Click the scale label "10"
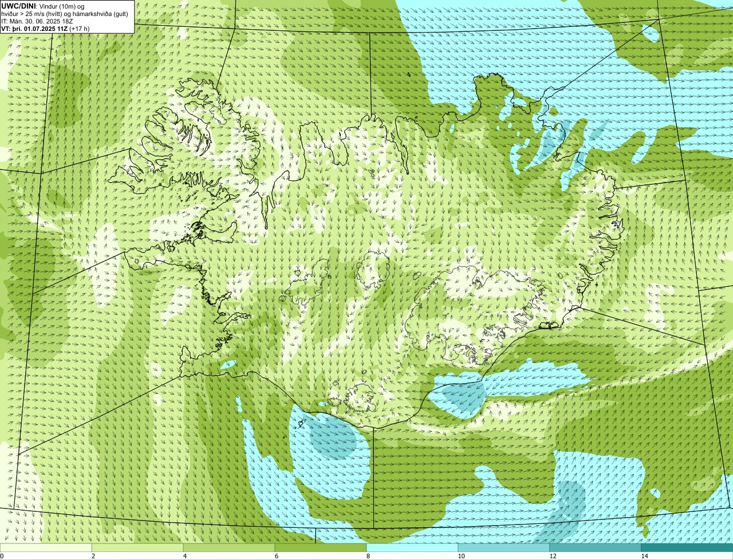Viewport: 733px width, 560px height. 460,556
